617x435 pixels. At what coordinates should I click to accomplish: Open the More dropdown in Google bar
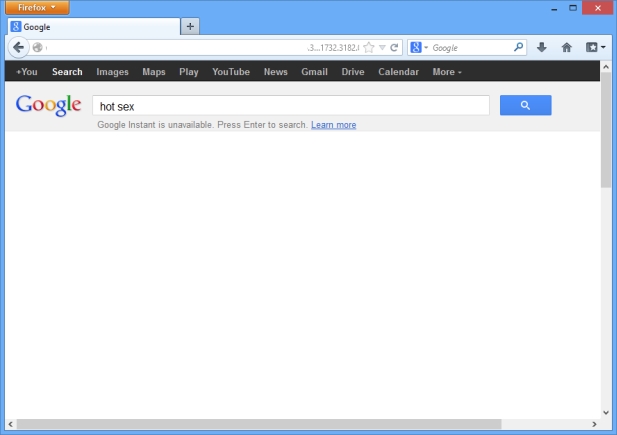tap(447, 72)
